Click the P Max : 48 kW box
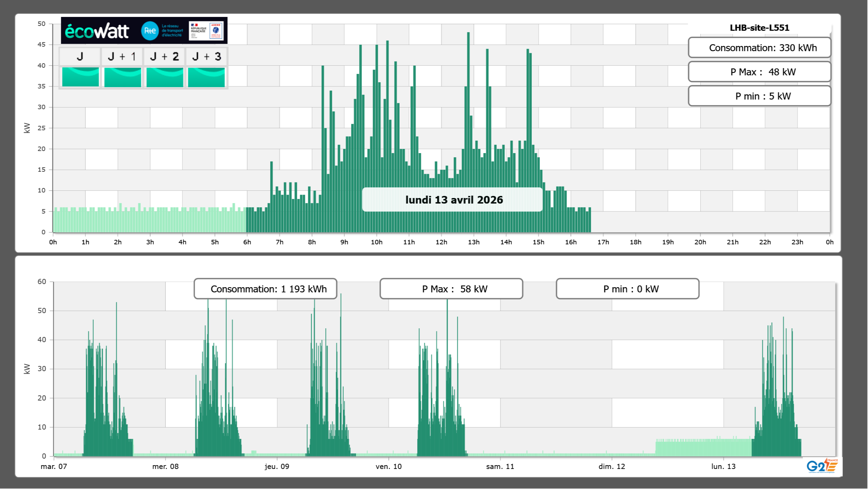The image size is (868, 489). point(759,72)
